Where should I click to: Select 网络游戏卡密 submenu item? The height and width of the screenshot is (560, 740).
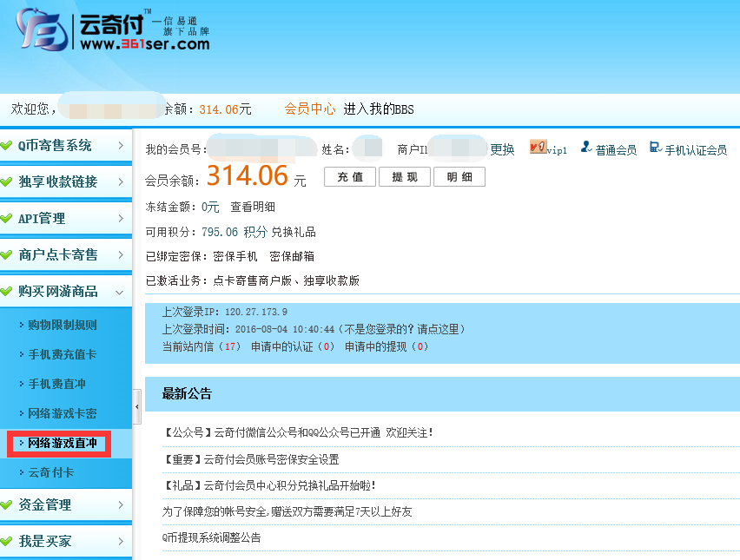click(63, 414)
